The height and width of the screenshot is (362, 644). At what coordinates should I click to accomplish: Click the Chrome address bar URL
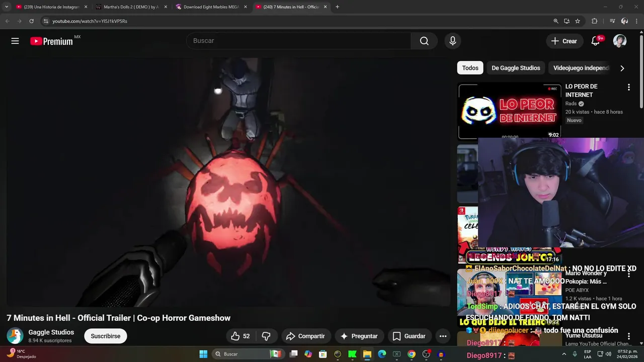tap(90, 21)
